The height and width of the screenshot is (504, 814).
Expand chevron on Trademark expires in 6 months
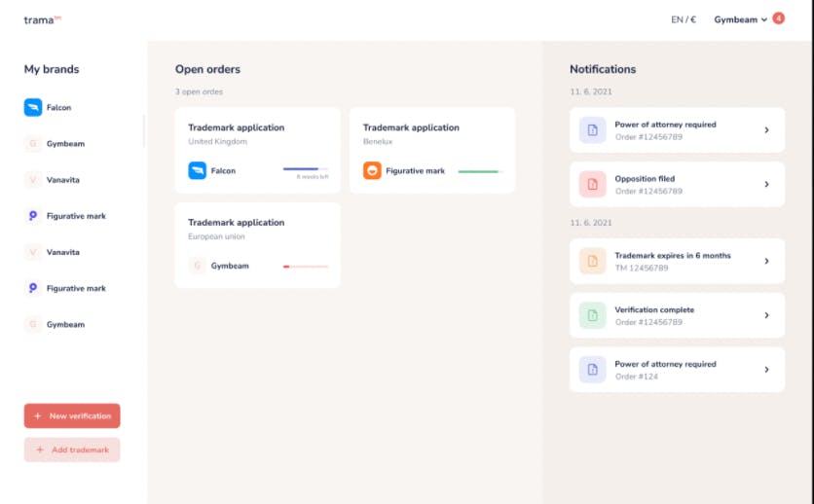[x=766, y=262]
